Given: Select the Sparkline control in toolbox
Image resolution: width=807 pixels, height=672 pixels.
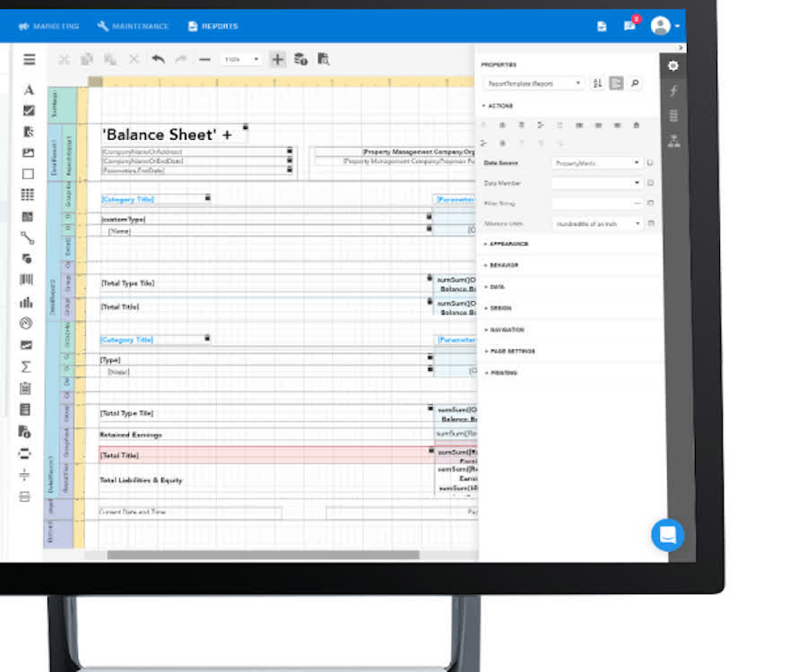Looking at the screenshot, I should (x=26, y=345).
